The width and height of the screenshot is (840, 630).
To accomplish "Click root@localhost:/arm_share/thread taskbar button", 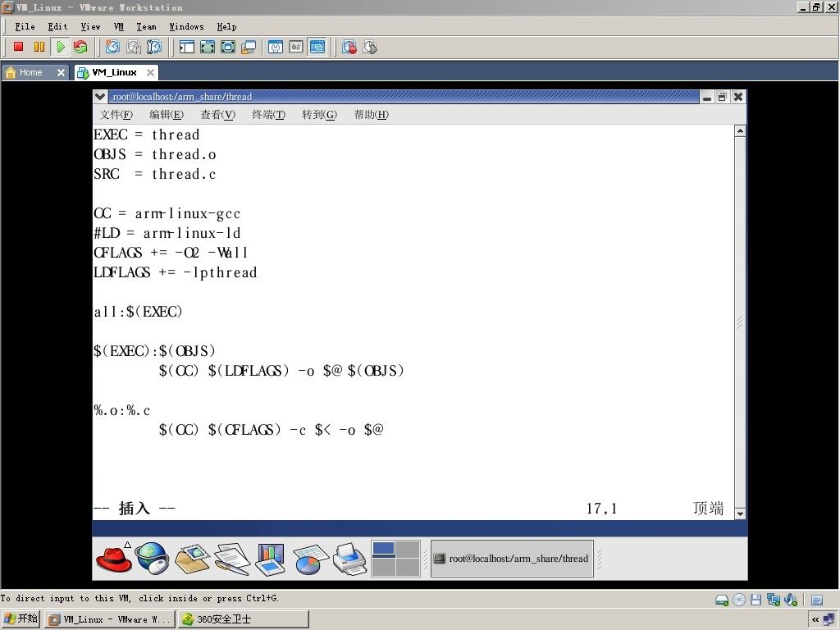I will (512, 558).
